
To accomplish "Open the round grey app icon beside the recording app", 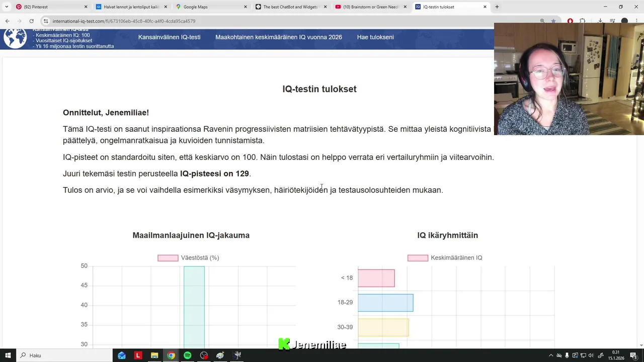I will [x=220, y=355].
